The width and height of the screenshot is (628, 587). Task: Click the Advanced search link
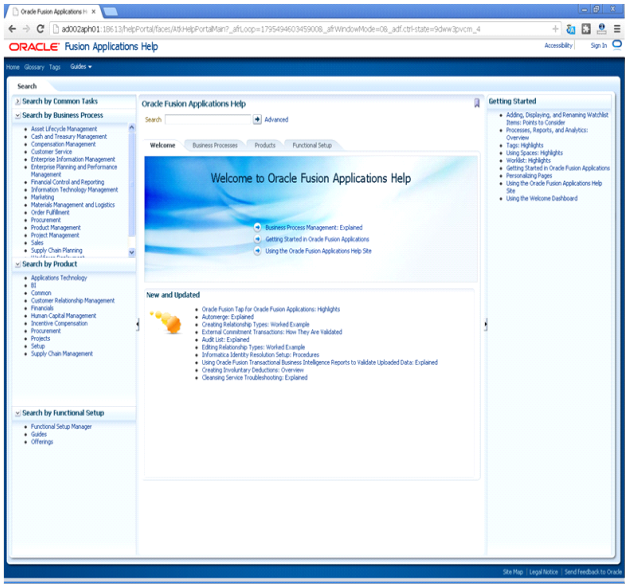pyautogui.click(x=276, y=119)
